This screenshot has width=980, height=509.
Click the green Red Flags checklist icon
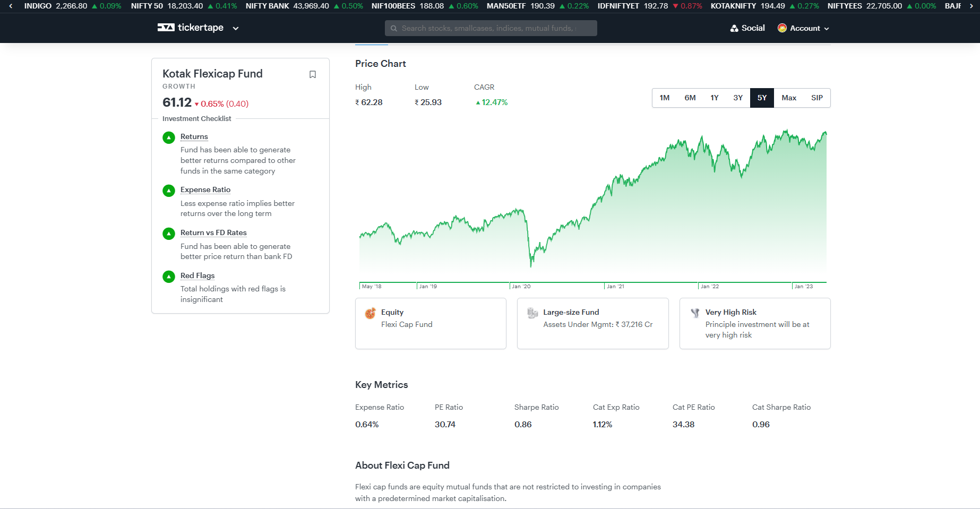tap(169, 277)
